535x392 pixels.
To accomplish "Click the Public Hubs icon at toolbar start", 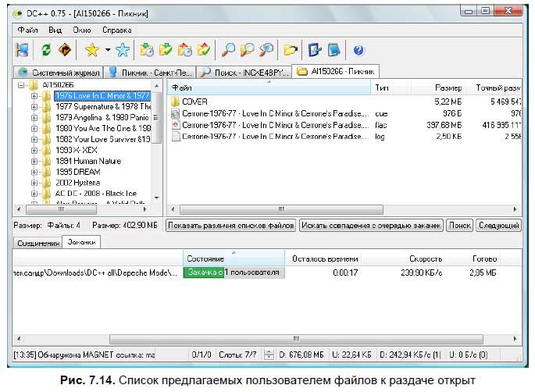I will (23, 50).
